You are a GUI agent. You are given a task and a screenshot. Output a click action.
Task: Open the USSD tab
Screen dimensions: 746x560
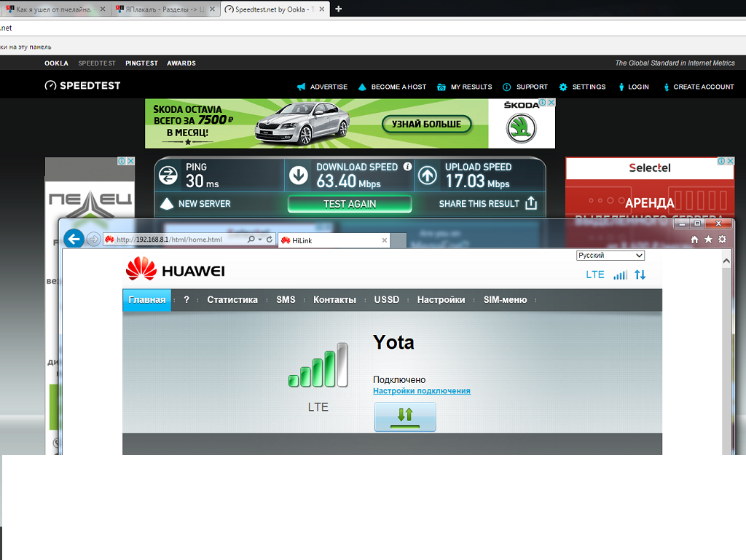386,300
